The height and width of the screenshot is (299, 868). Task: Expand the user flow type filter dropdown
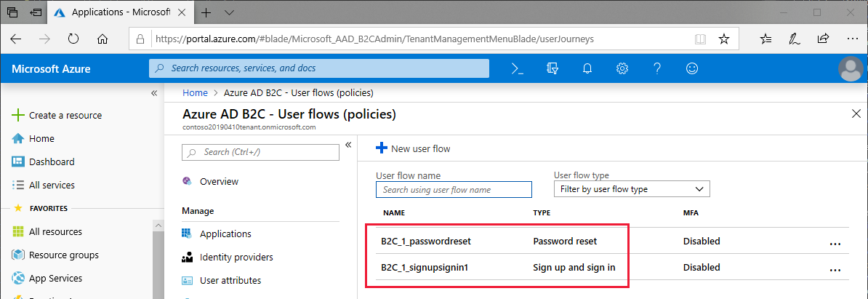631,189
